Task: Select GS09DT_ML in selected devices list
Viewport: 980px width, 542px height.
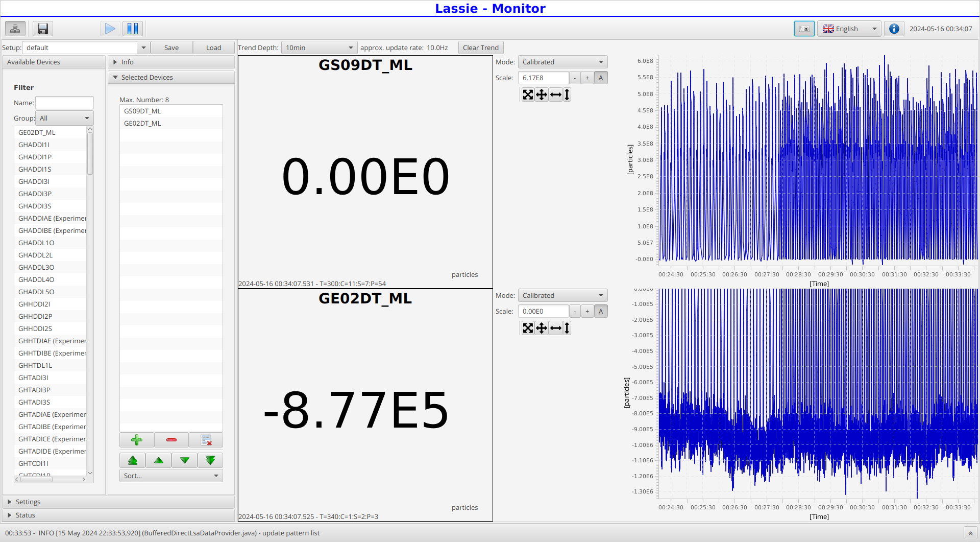Action: click(x=171, y=111)
